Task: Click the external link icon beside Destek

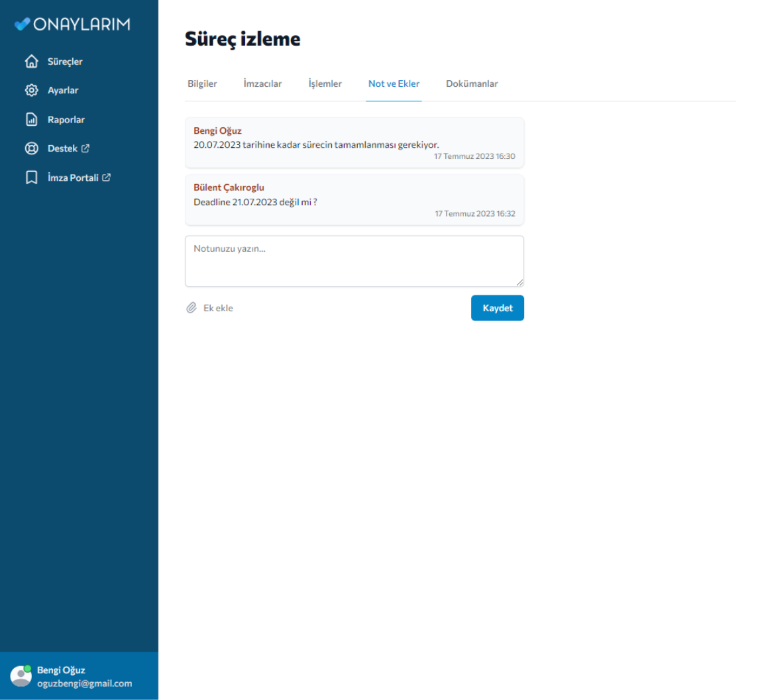Action: (85, 149)
